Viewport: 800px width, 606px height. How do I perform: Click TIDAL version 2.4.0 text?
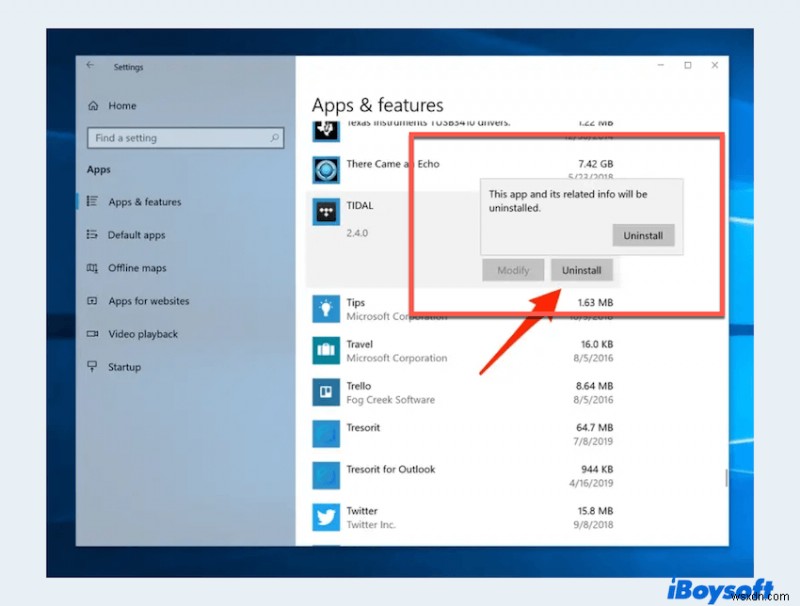point(357,233)
